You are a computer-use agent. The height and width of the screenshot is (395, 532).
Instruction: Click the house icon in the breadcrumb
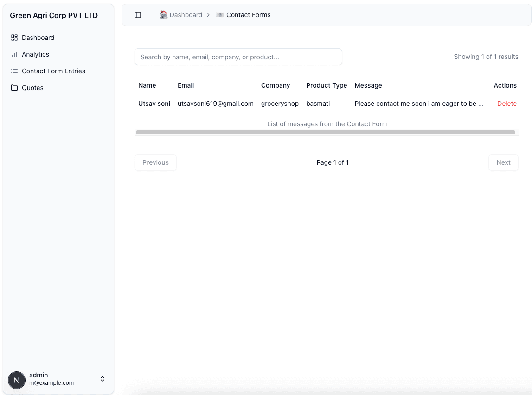[163, 14]
